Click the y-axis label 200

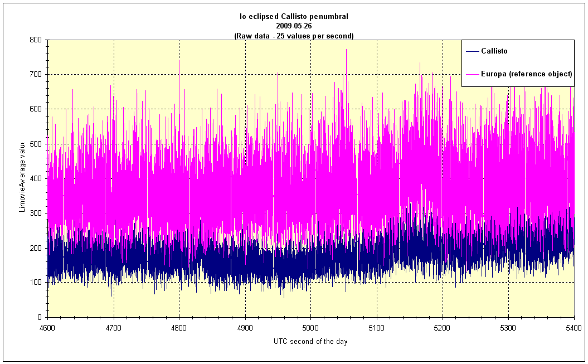(x=36, y=248)
